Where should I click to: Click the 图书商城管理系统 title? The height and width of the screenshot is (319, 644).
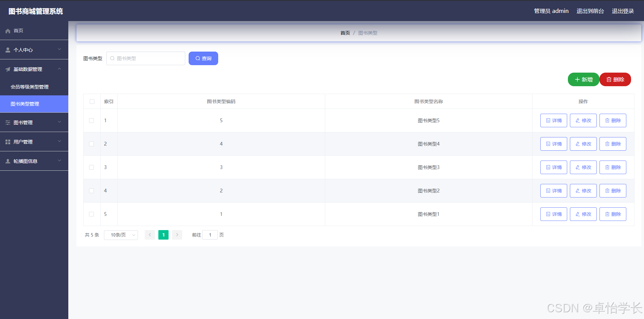pyautogui.click(x=36, y=11)
